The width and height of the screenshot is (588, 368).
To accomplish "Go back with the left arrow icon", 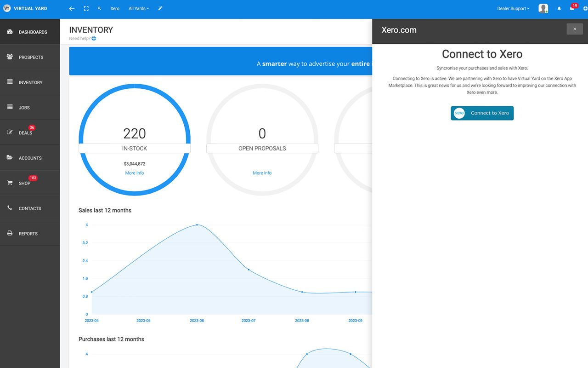I will 71,9.
